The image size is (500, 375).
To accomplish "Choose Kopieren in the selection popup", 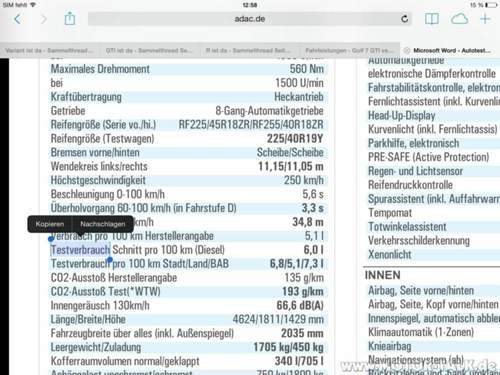I will point(50,224).
